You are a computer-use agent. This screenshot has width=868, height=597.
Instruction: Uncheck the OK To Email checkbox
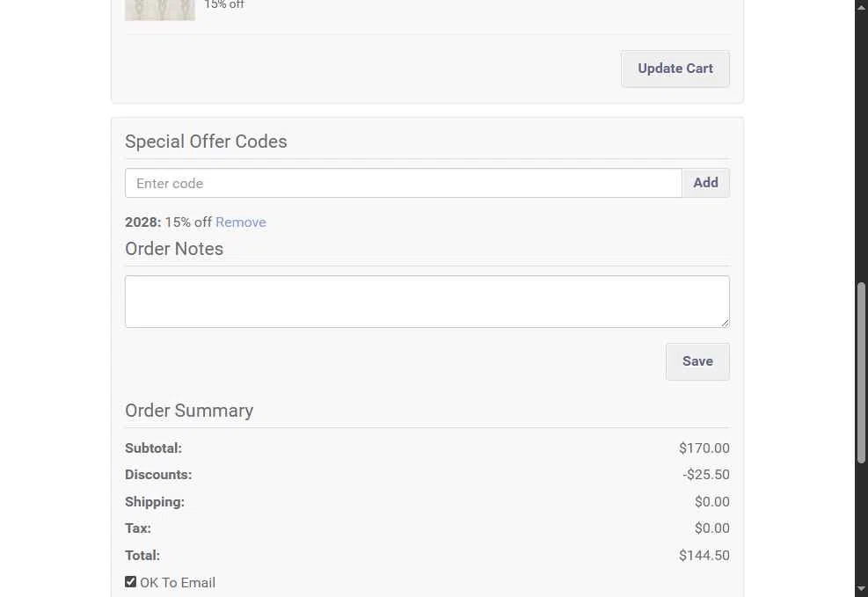(131, 581)
